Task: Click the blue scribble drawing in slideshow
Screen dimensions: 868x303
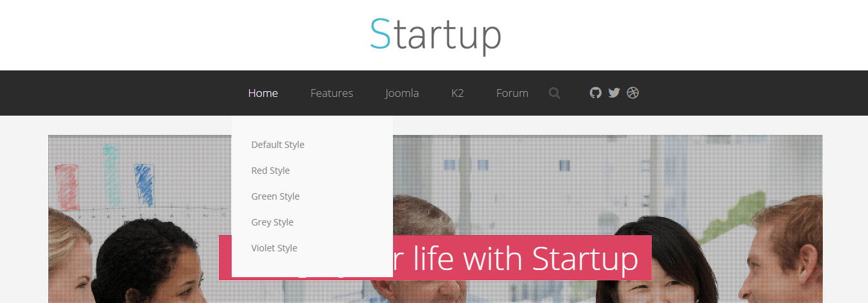Action: pos(145,185)
